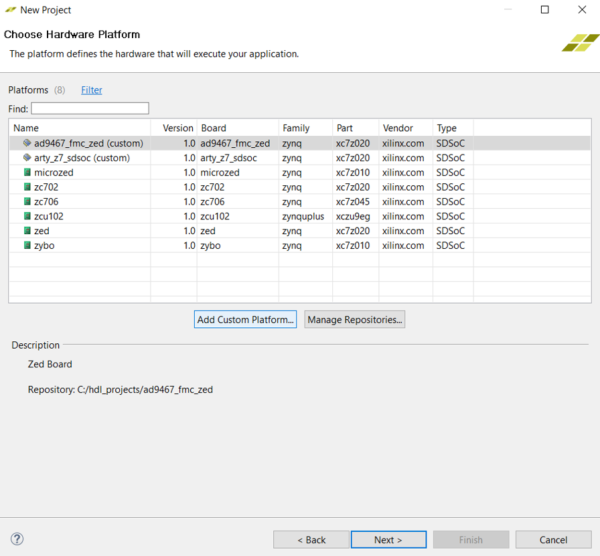Click the zc706 platform chip icon

pyautogui.click(x=27, y=201)
